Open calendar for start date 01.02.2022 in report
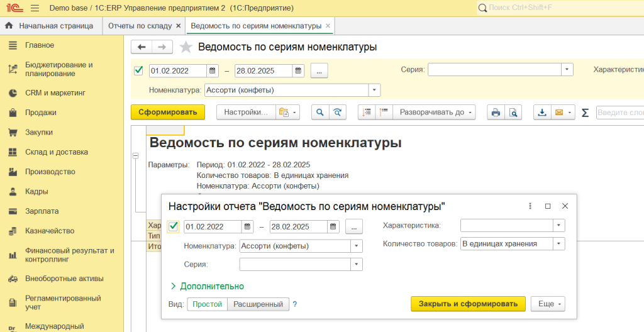 click(212, 70)
